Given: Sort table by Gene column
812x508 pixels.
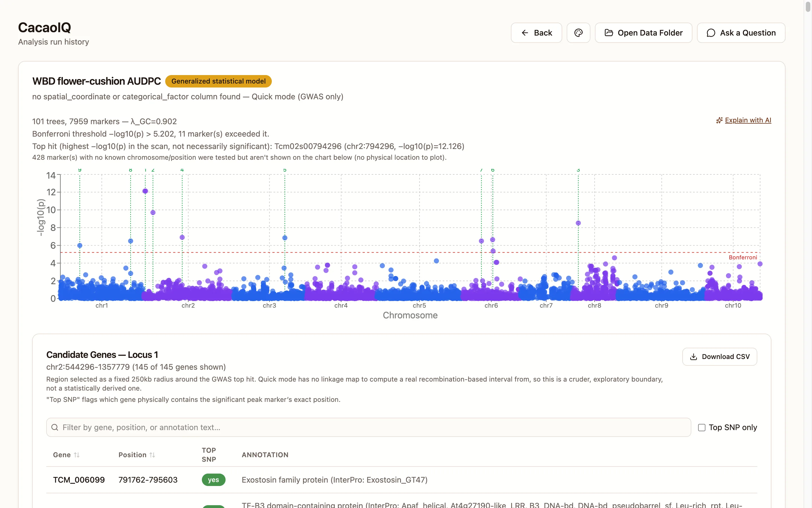Looking at the screenshot, I should tap(67, 455).
